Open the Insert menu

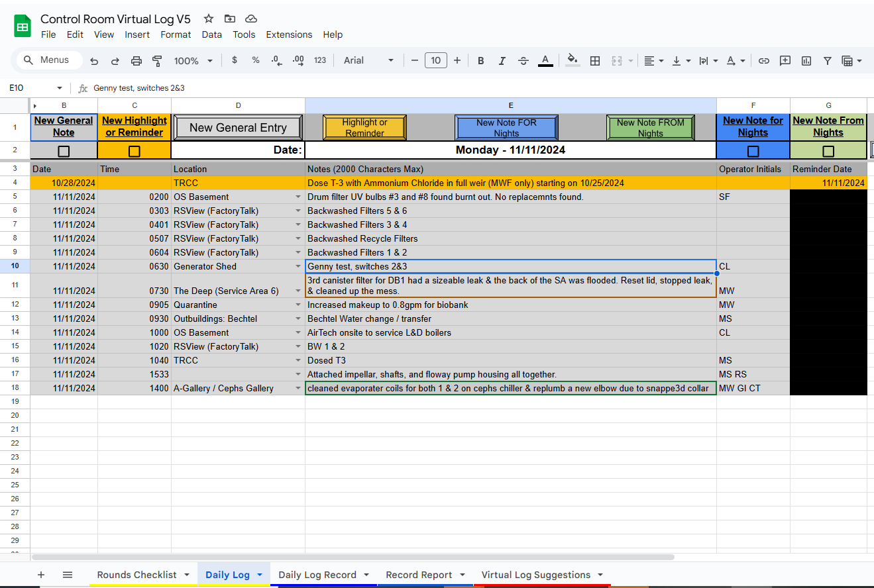coord(137,34)
